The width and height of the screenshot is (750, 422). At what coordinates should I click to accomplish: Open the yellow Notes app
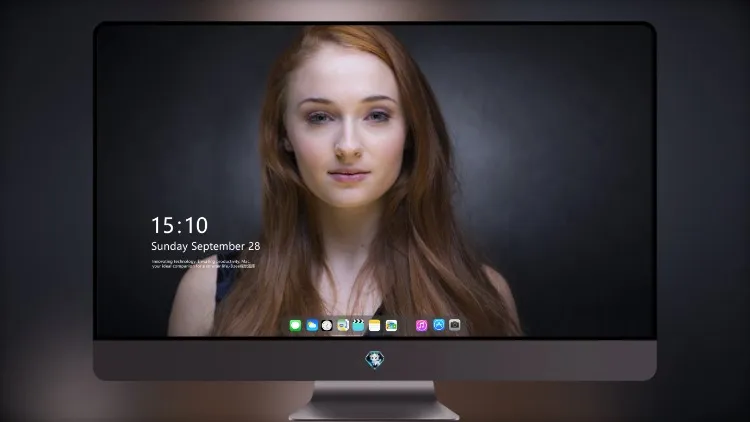pyautogui.click(x=375, y=326)
